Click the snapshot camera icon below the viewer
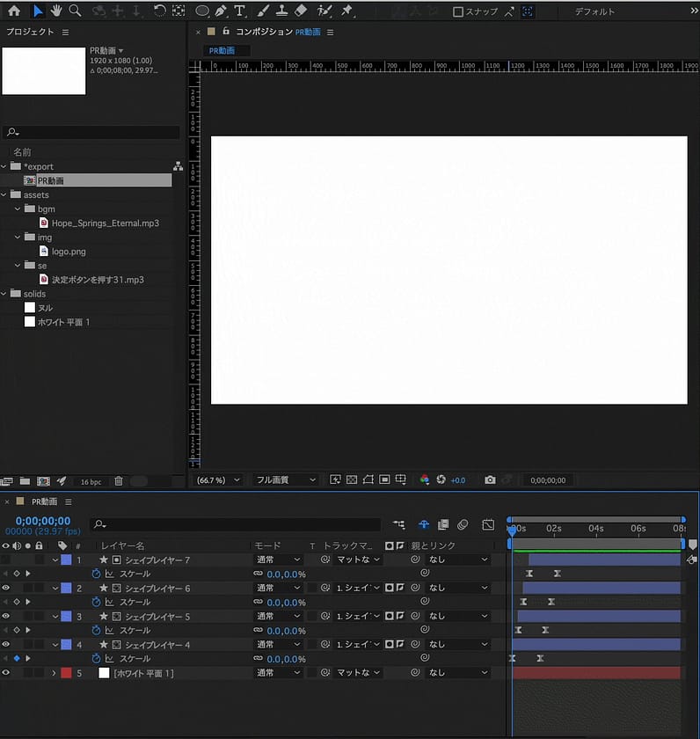 [490, 480]
